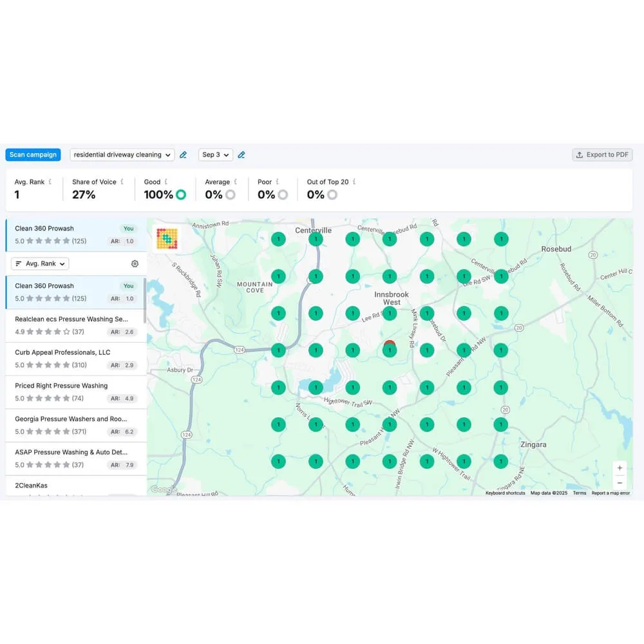Open the Avg. Rank sort dropdown

(40, 263)
